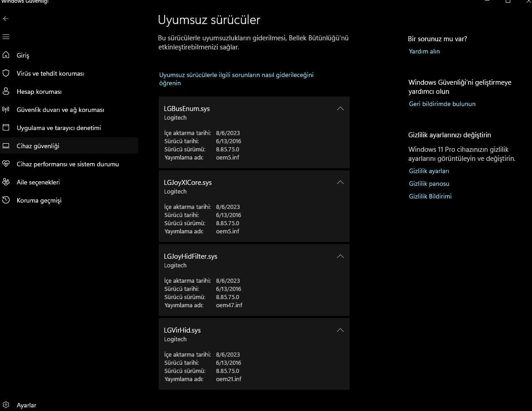Click the Yardım alın link

point(424,51)
